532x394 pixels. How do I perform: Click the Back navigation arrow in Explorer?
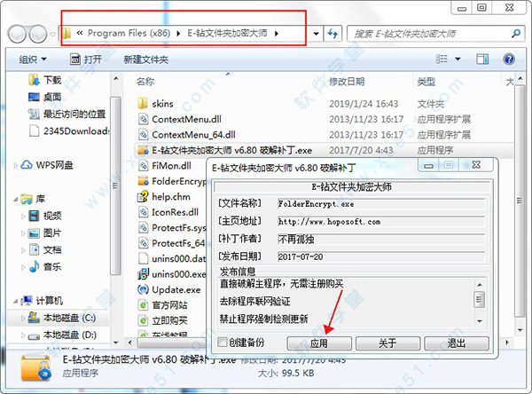coord(17,34)
